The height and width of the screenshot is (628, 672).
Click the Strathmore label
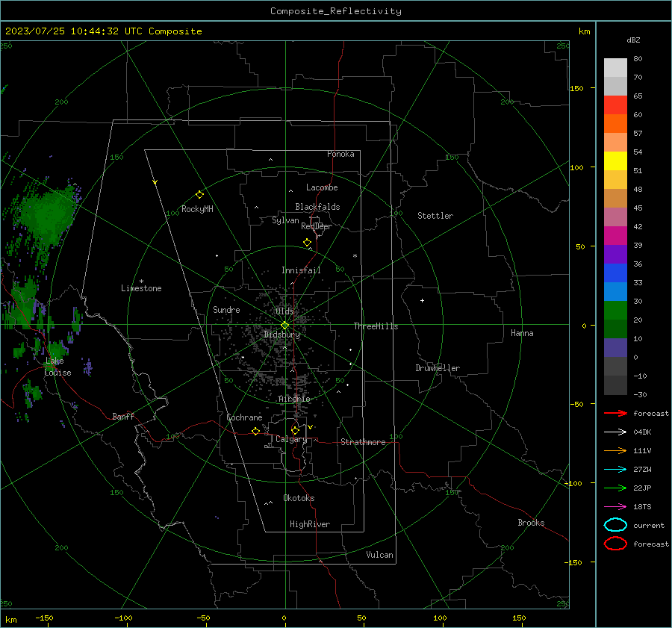click(x=363, y=442)
